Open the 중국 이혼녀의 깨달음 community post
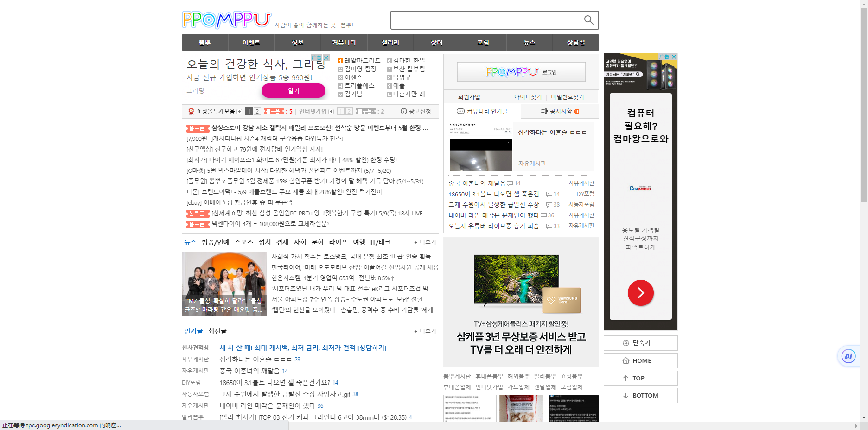This screenshot has width=868, height=430. click(477, 183)
